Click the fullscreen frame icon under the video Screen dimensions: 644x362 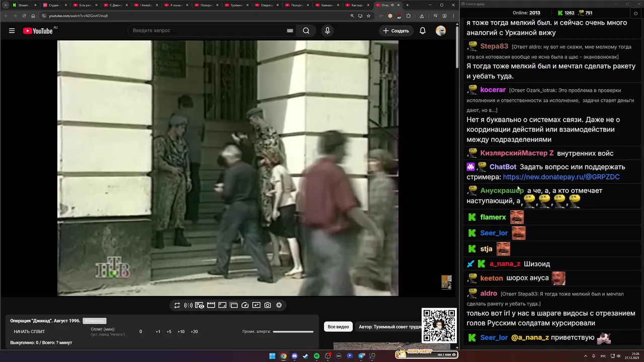(222, 305)
